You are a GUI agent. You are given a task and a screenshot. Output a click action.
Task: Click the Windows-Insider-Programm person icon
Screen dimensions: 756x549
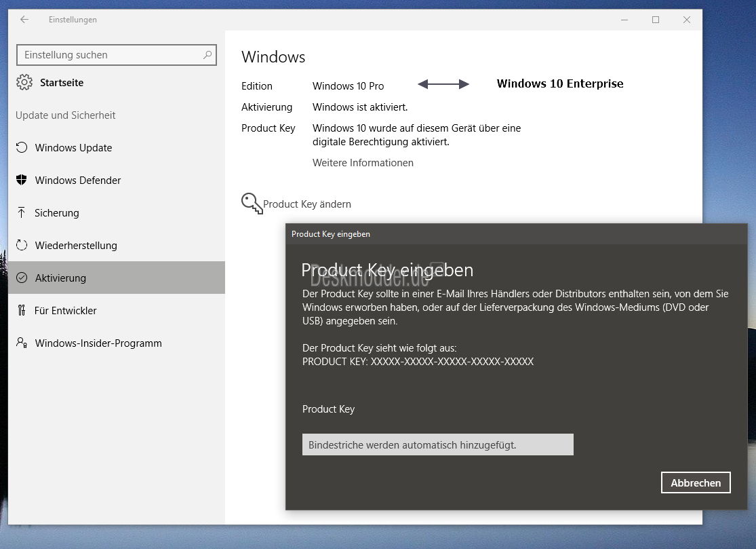tap(22, 343)
